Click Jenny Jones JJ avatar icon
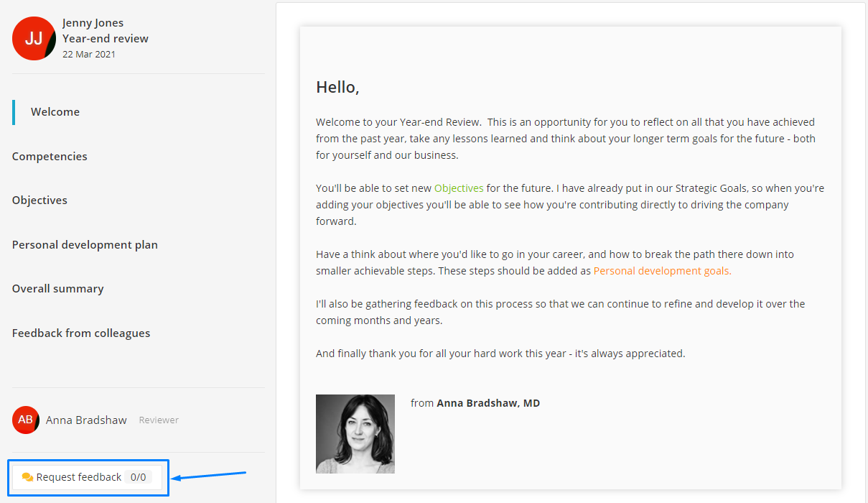 tap(34, 39)
